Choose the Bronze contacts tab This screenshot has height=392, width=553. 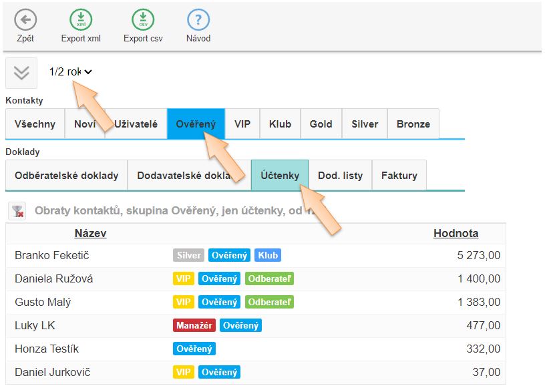pos(413,124)
